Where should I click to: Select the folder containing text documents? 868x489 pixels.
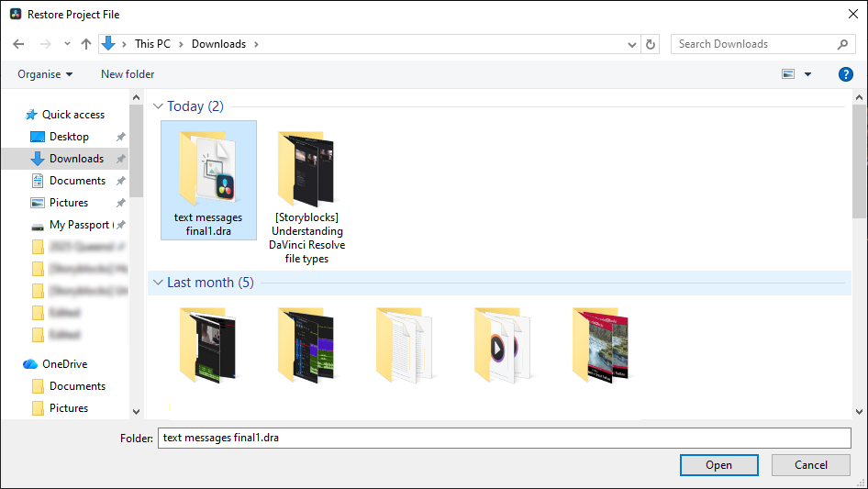(405, 345)
